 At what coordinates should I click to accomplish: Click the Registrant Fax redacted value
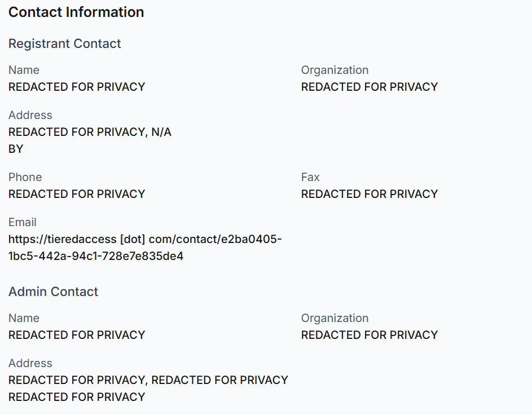pos(370,194)
